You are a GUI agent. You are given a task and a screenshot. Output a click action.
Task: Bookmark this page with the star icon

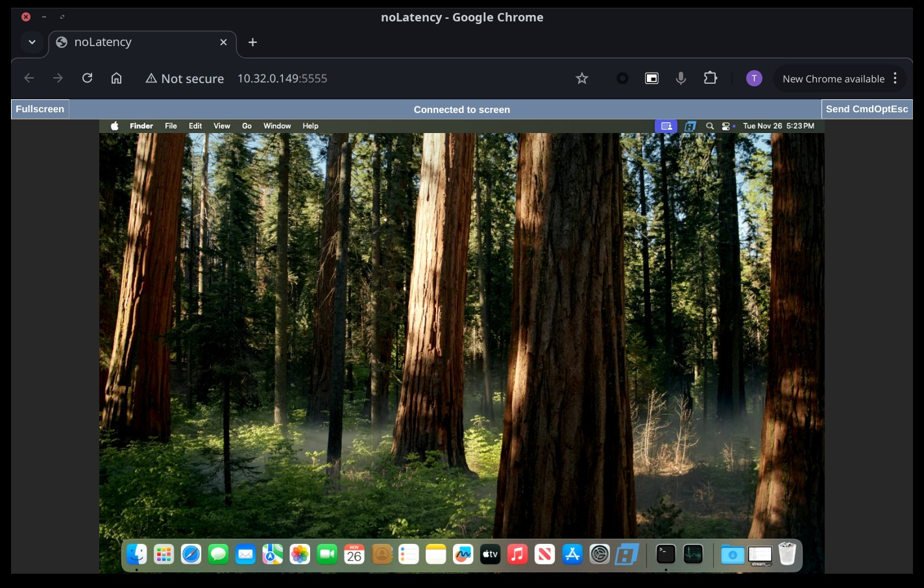coord(582,79)
